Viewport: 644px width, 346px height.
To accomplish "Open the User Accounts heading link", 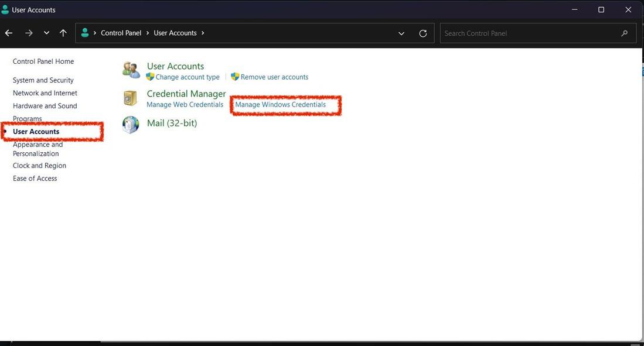I will point(175,66).
